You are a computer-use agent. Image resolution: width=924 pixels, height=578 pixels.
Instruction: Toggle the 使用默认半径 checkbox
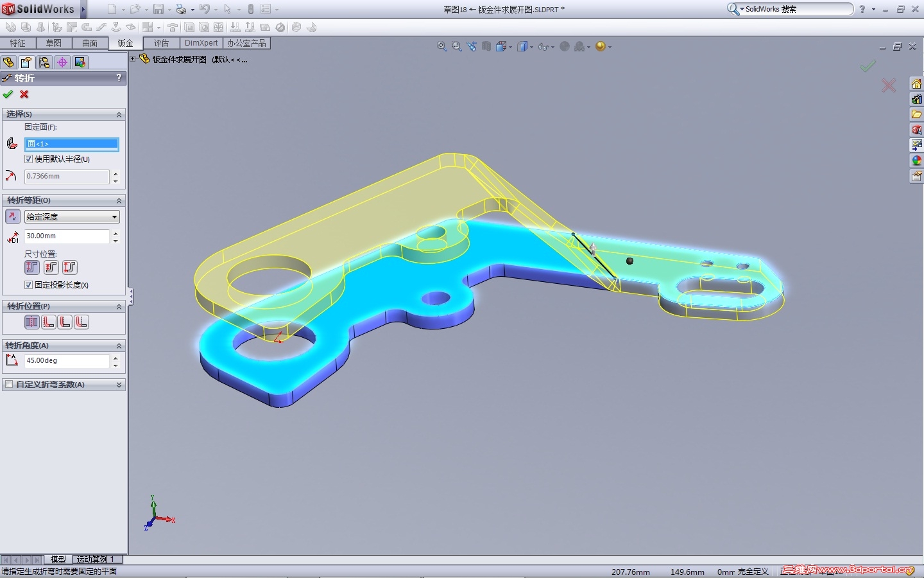[28, 159]
